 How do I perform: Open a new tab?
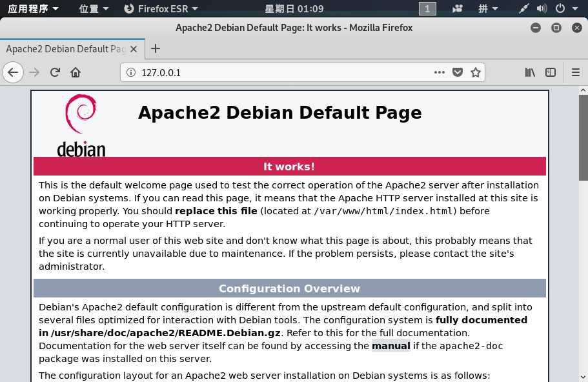tap(156, 49)
